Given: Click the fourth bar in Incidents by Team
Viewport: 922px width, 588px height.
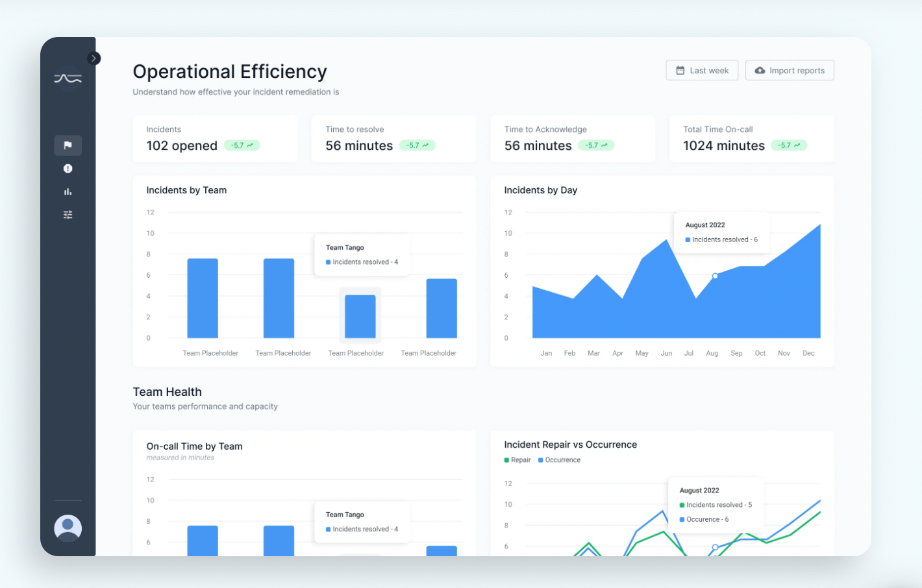Looking at the screenshot, I should (x=442, y=308).
